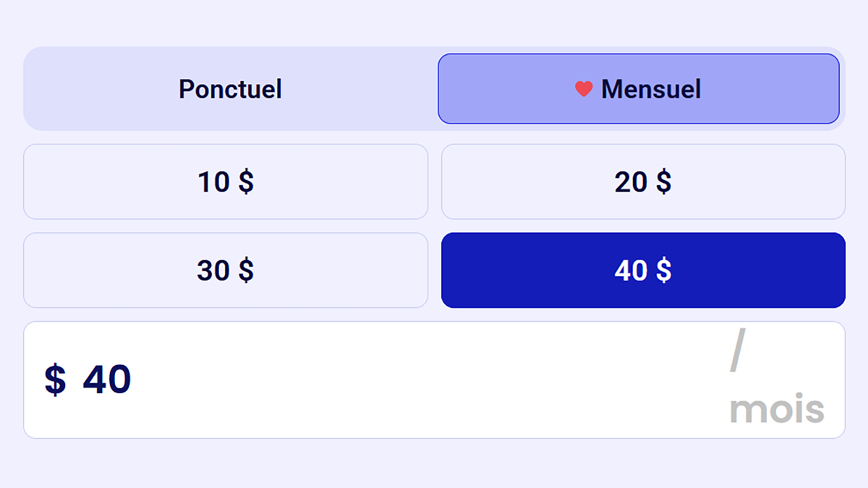The height and width of the screenshot is (488, 868).
Task: Select the 20 $ donation amount
Action: point(642,181)
